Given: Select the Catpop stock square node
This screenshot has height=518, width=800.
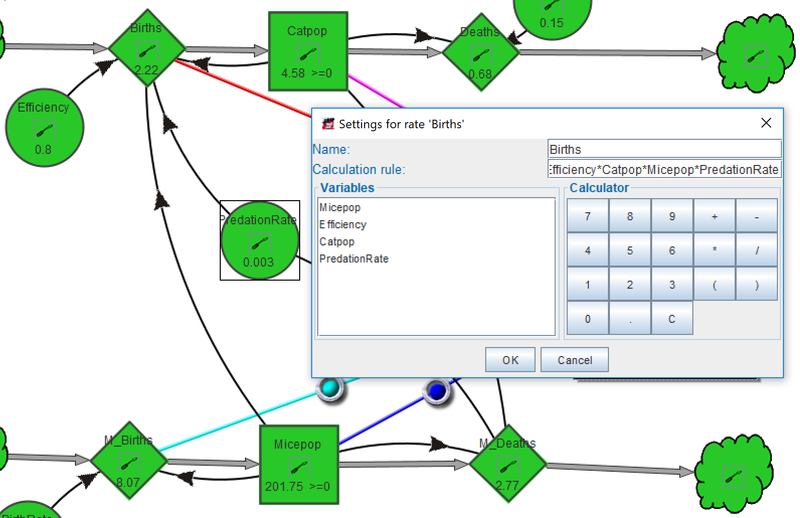Looking at the screenshot, I should pos(308,52).
